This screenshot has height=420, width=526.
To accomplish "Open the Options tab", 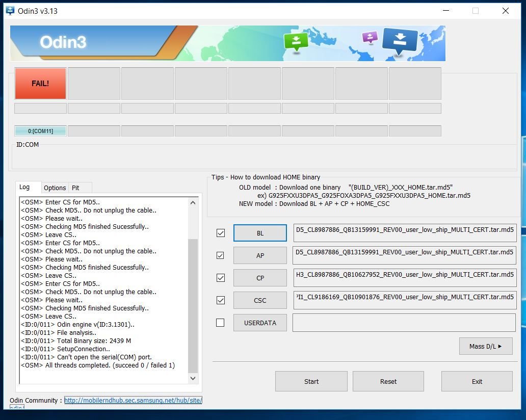I will click(x=55, y=188).
